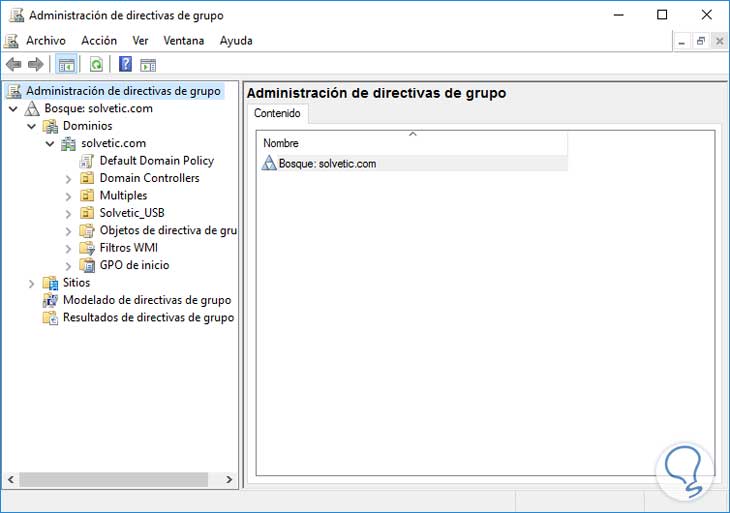Select the Modelado de directivas de grupo label

tap(147, 300)
